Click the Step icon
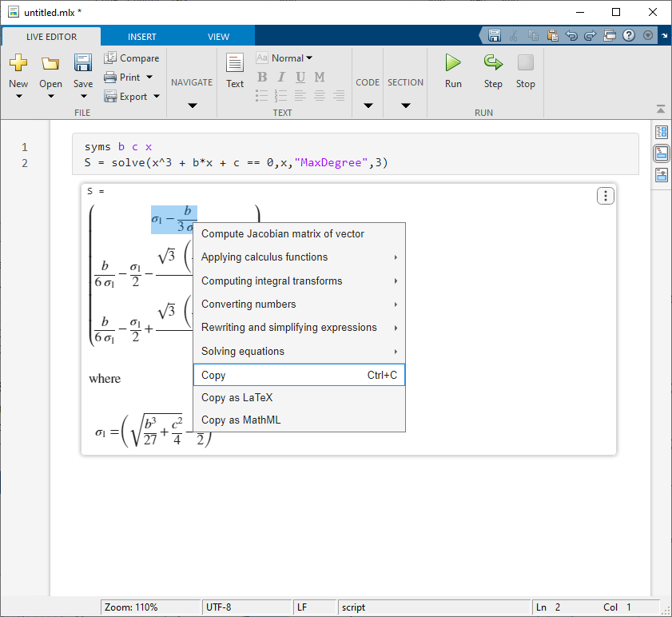 (493, 63)
